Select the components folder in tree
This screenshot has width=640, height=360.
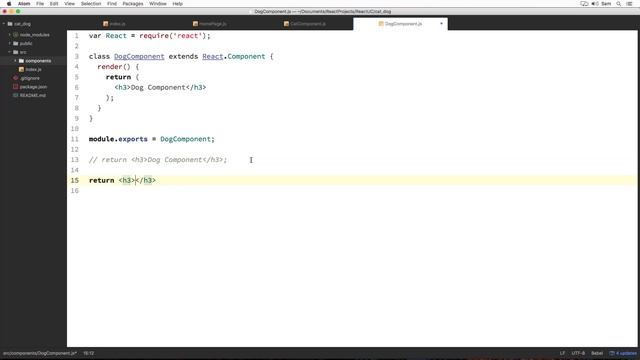[38, 61]
